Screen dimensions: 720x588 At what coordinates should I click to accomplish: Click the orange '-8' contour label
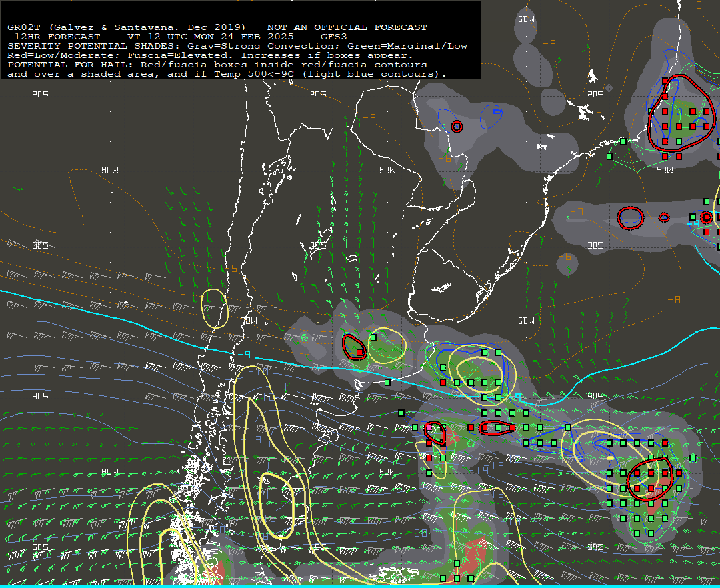click(673, 300)
